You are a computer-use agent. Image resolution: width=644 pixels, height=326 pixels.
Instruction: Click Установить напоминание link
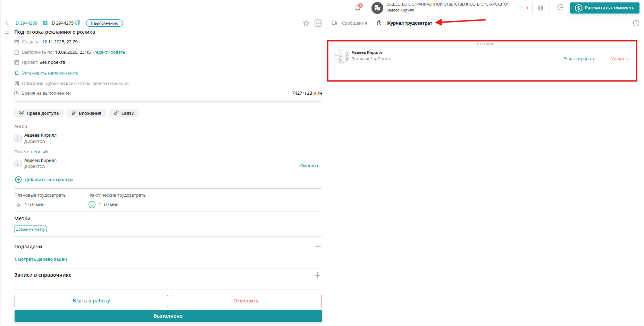(x=50, y=73)
